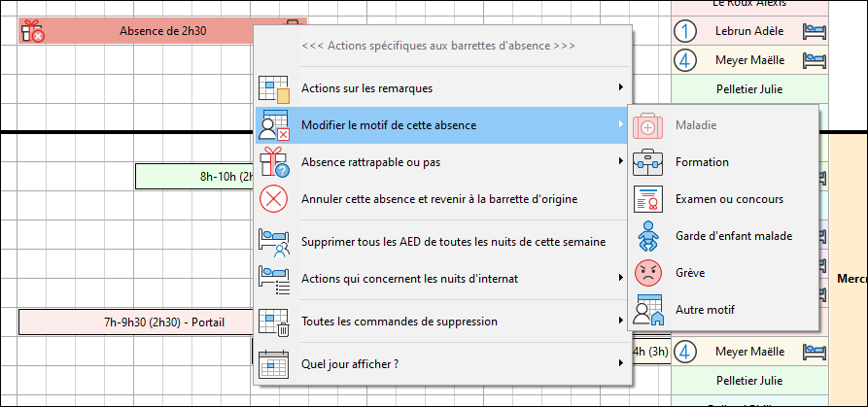Click the red circle cancel absence icon
The height and width of the screenshot is (407, 868).
(274, 199)
